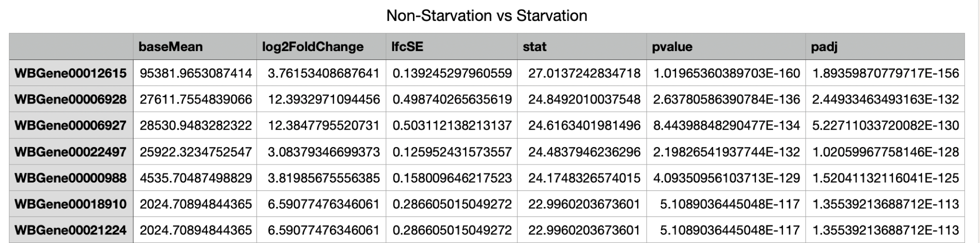980x243 pixels.
Task: Click row header WBGene00000988
Action: [x=70, y=178]
